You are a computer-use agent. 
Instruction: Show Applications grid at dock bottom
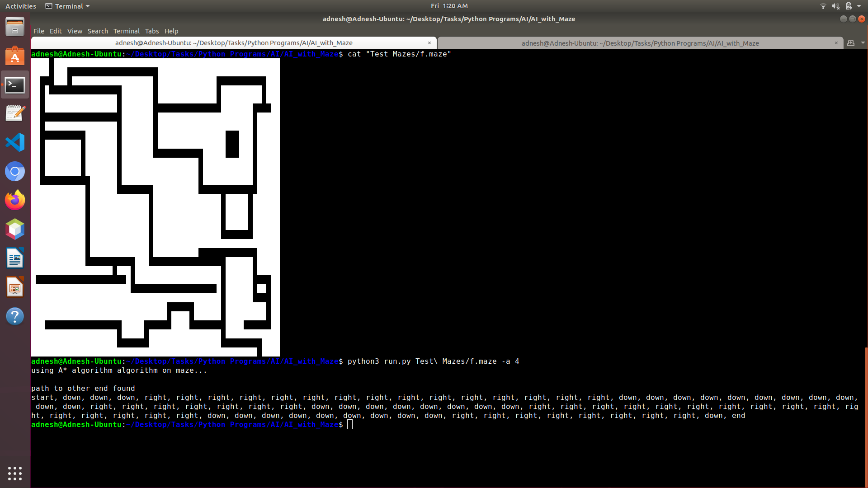[x=15, y=473]
